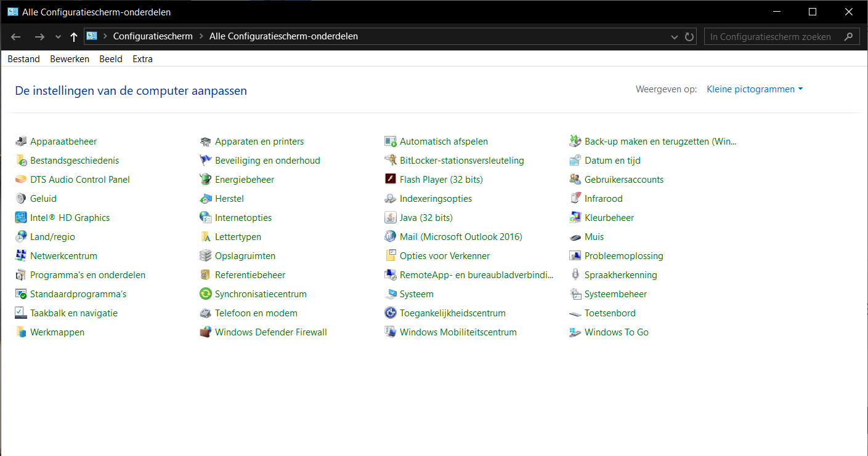
Task: Open the Kleine pictogrammen view dropdown
Action: pyautogui.click(x=755, y=89)
